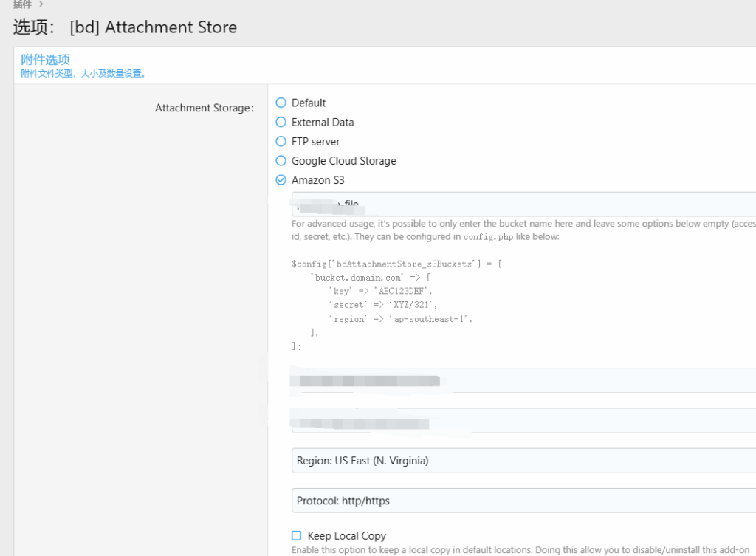
Task: Go to the 插件 breadcrumb link
Action: (x=22, y=4)
